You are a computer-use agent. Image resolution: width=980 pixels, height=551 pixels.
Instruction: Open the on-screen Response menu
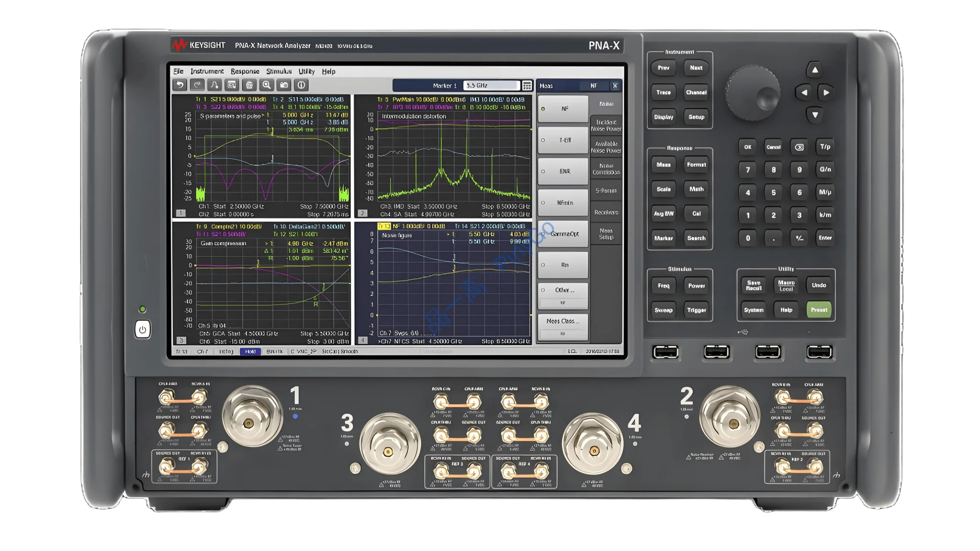tap(245, 71)
